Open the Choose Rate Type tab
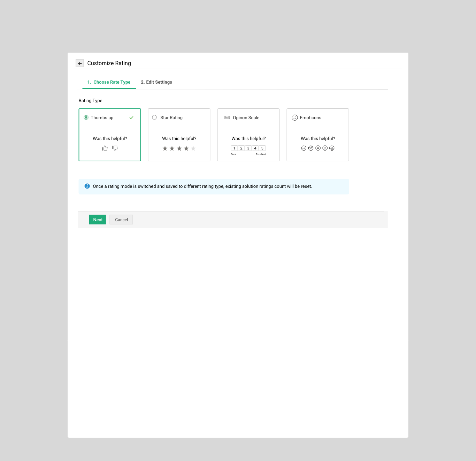 coord(109,82)
